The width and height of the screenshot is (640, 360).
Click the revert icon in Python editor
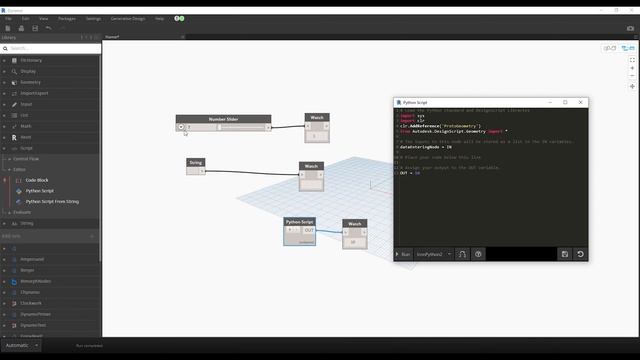point(580,254)
